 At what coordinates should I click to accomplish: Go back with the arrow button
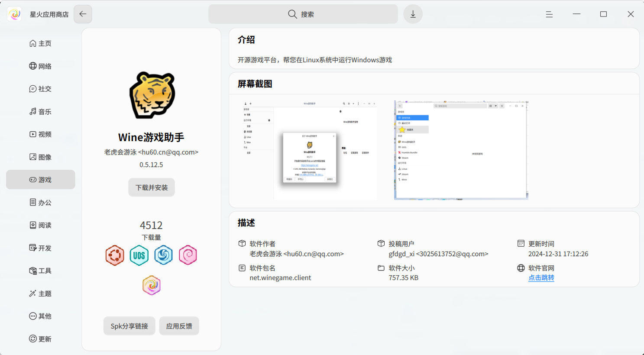(x=83, y=14)
